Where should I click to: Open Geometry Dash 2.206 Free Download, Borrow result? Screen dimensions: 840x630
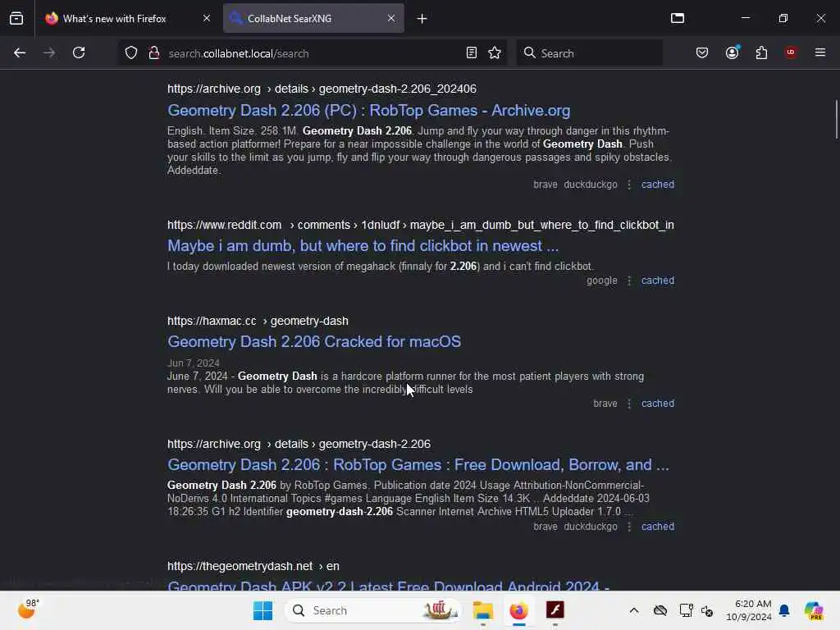418,465
